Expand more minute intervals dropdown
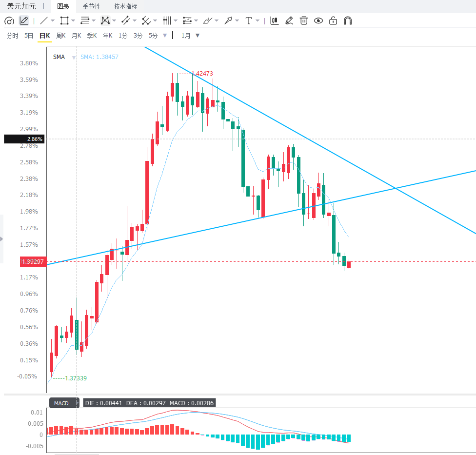 click(165, 36)
